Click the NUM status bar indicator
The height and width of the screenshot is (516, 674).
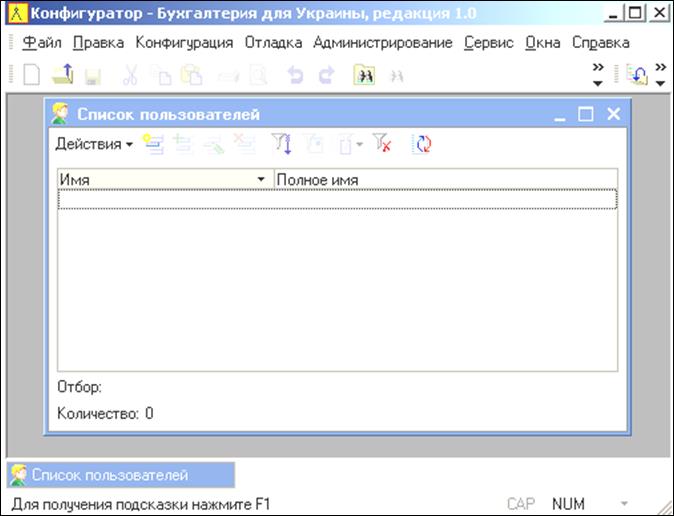tap(568, 504)
